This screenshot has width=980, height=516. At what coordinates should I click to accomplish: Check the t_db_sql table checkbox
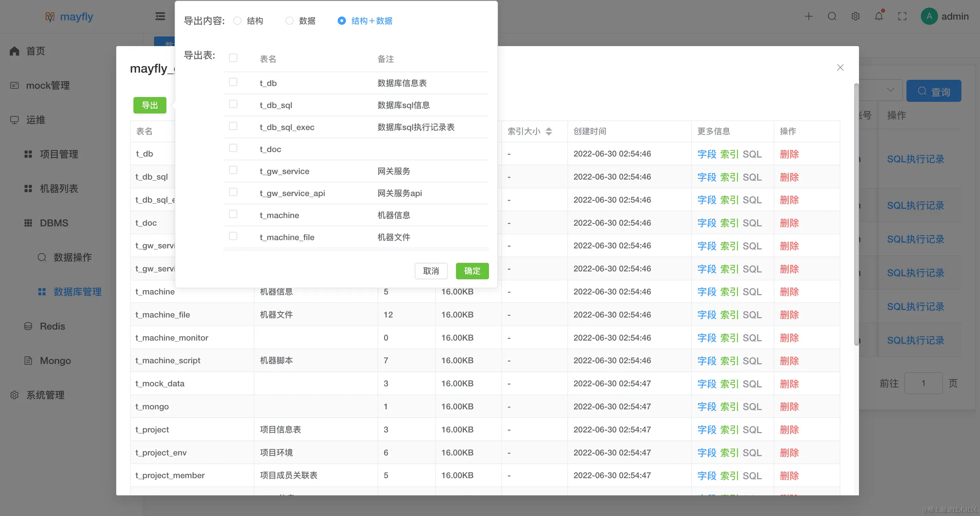[233, 104]
